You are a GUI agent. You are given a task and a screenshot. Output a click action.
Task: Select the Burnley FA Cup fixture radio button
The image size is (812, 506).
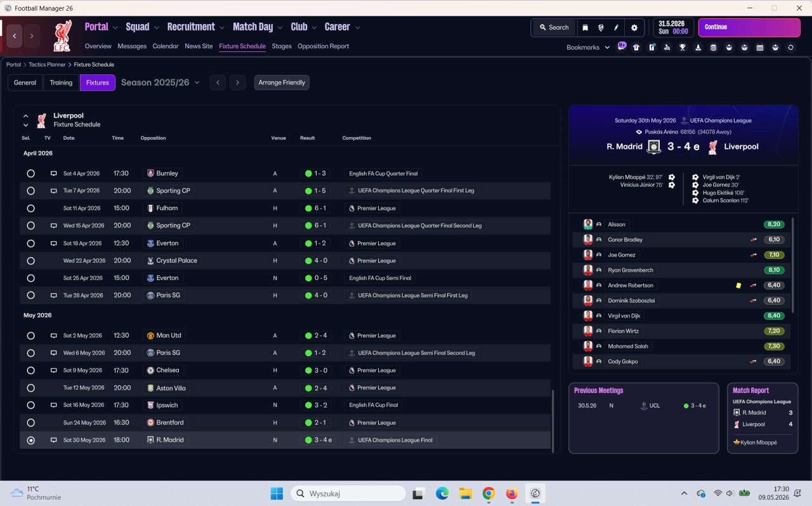click(x=30, y=173)
